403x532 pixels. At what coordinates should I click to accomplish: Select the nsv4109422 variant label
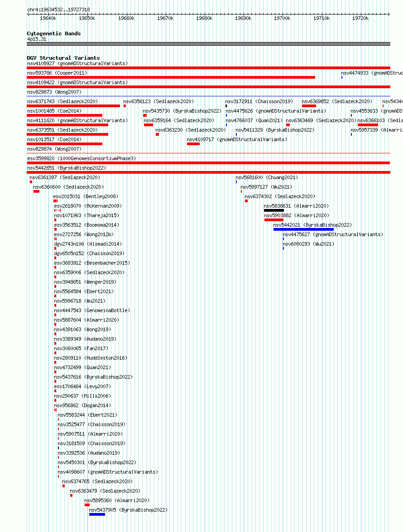[x=77, y=82]
